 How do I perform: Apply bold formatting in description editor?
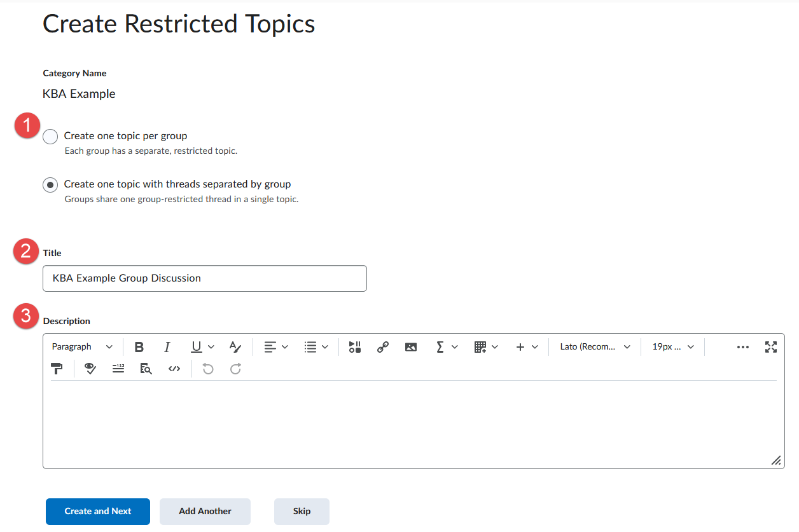pos(139,347)
